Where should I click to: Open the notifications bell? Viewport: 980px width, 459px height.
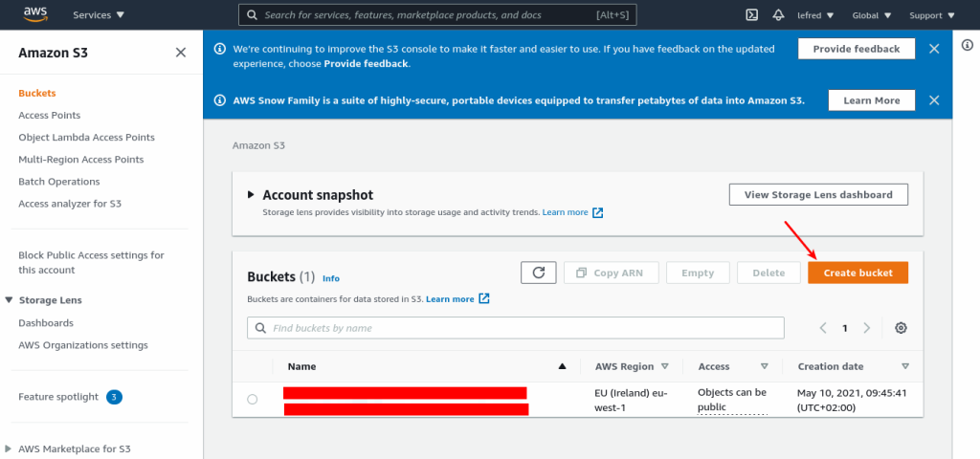click(778, 15)
